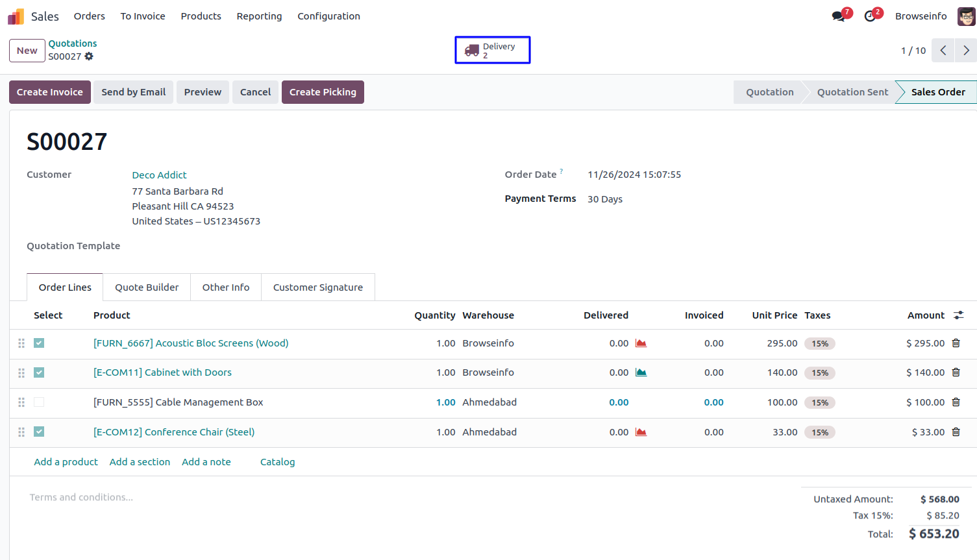977x560 pixels.
Task: Expand the Configuration menu
Action: pos(328,16)
